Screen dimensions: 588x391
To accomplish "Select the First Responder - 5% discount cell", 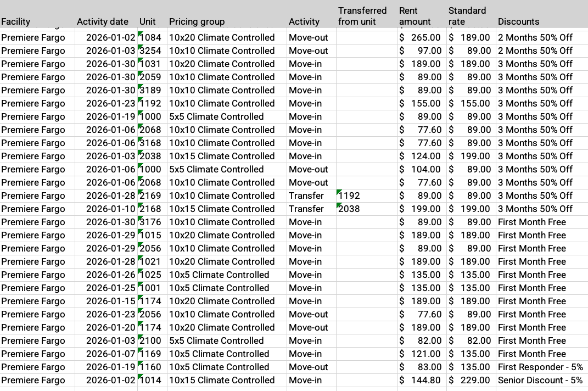I will 540,367.
